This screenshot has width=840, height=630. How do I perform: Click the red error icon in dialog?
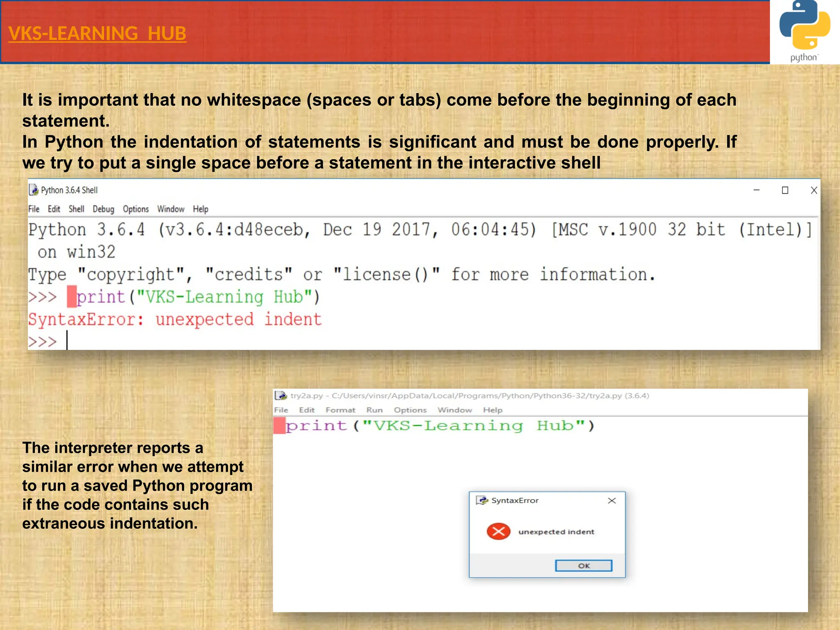click(x=498, y=532)
